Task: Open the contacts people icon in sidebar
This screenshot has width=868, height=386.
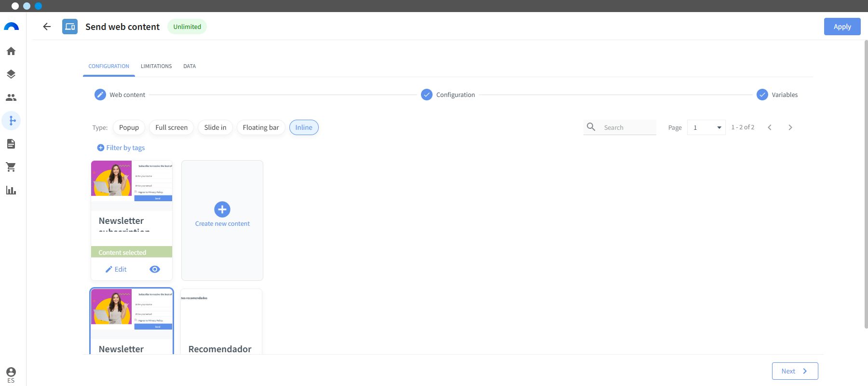Action: point(11,97)
